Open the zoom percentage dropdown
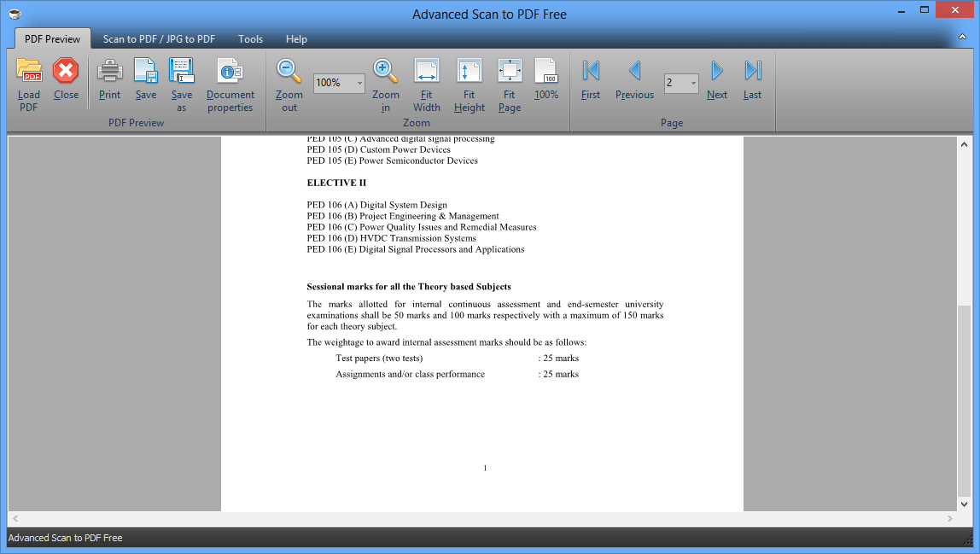This screenshot has height=554, width=980. click(x=359, y=83)
